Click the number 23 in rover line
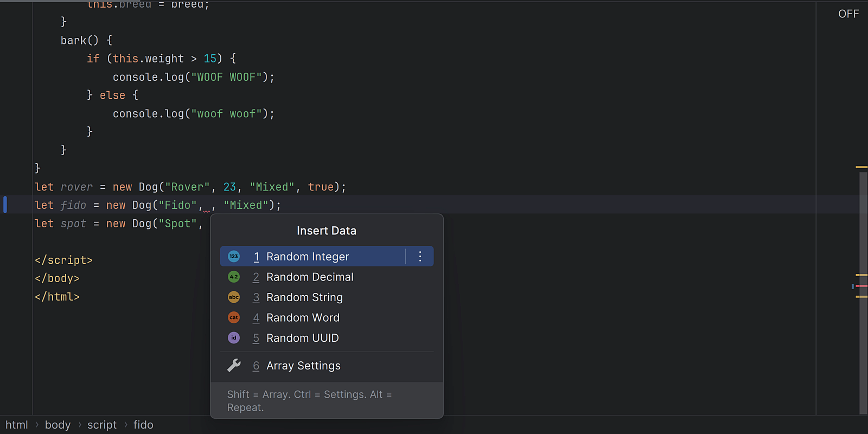Image resolution: width=868 pixels, height=434 pixels. pyautogui.click(x=230, y=187)
